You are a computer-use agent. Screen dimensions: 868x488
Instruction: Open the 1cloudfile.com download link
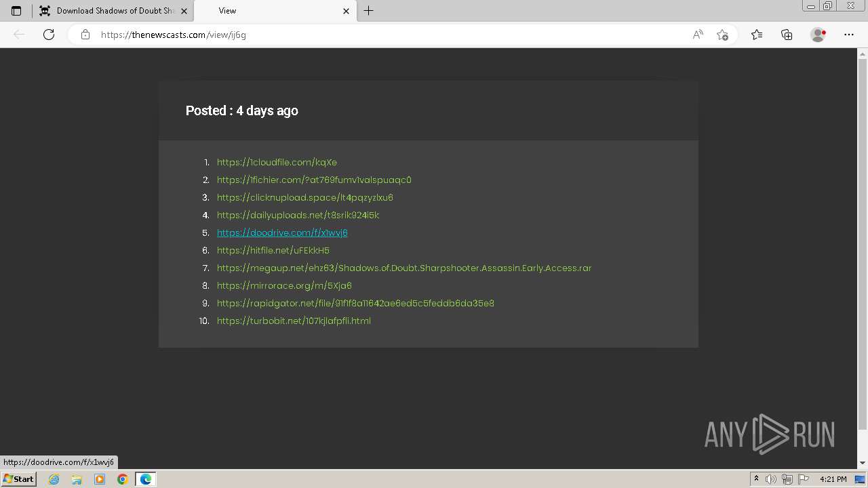click(x=277, y=162)
